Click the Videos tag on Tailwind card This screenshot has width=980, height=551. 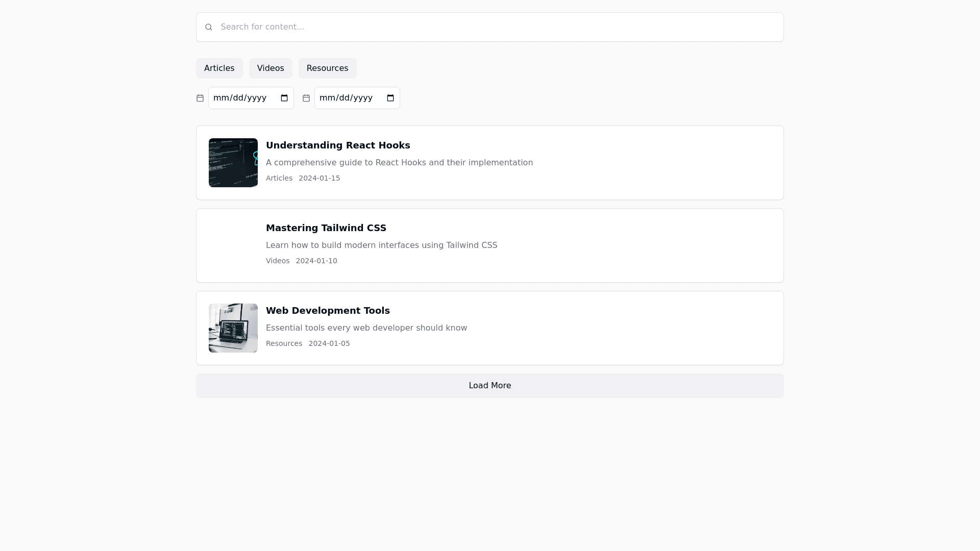[x=278, y=261]
